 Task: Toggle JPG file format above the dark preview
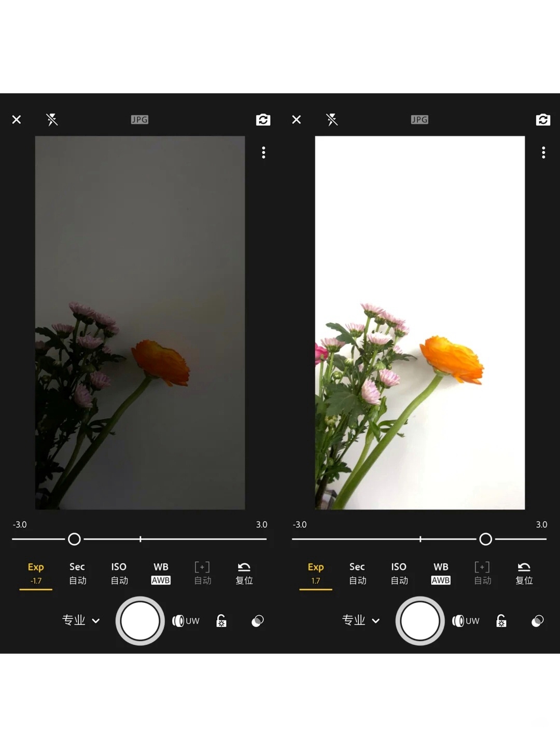coord(139,120)
